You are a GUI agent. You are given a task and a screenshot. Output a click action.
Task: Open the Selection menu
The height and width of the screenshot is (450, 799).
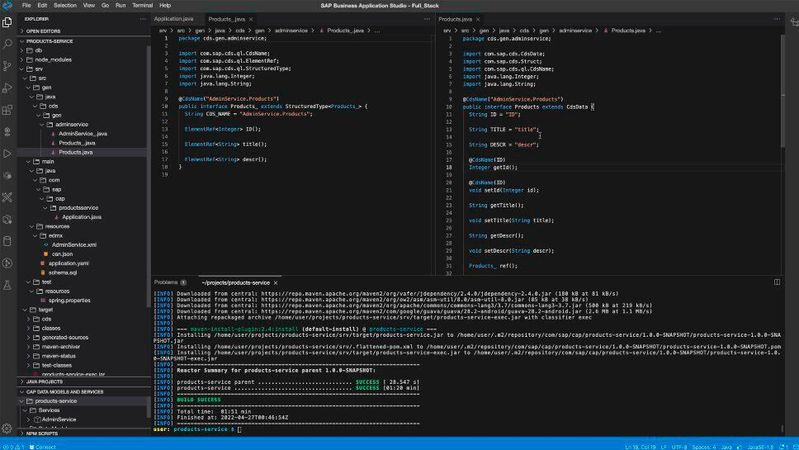(x=65, y=5)
